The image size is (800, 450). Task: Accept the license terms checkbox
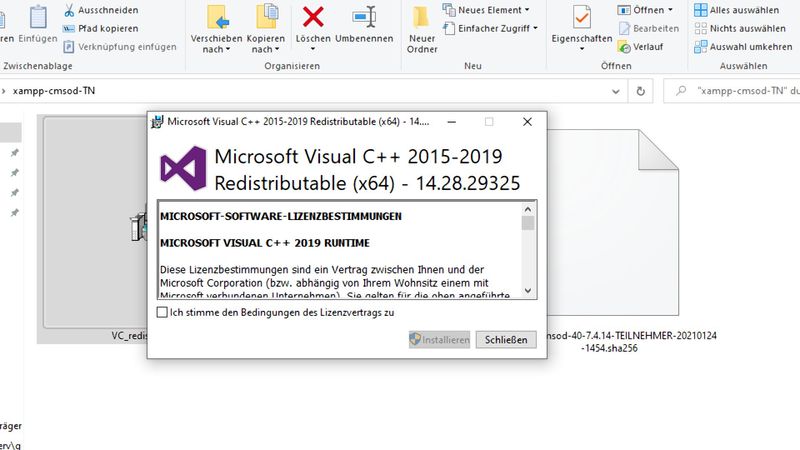coord(162,312)
